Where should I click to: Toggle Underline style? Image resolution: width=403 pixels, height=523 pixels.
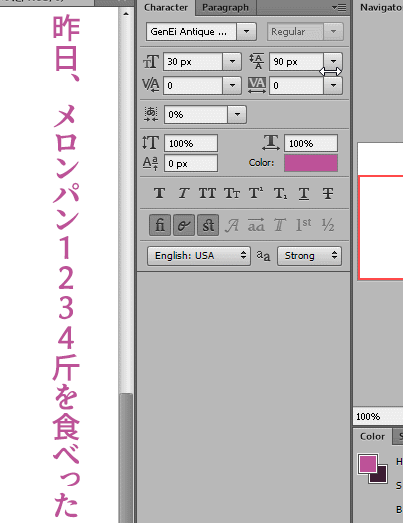(304, 193)
